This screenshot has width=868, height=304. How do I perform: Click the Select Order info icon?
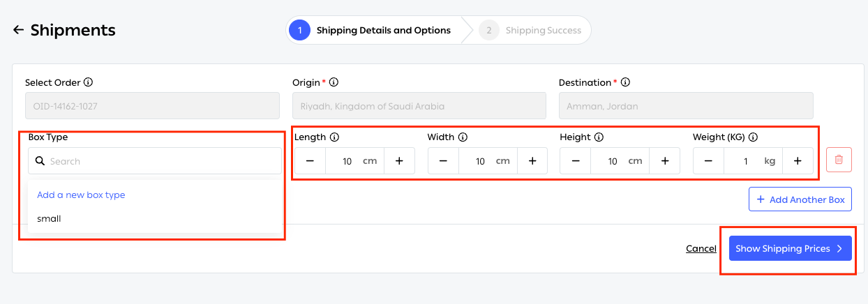pyautogui.click(x=88, y=82)
